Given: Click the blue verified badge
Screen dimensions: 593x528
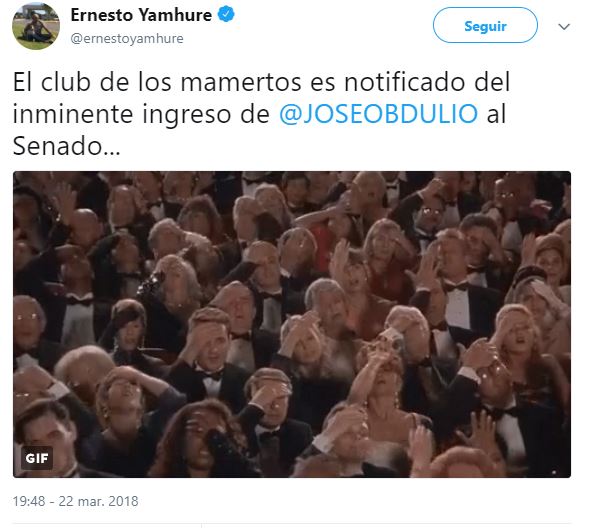Looking at the screenshot, I should click(226, 14).
